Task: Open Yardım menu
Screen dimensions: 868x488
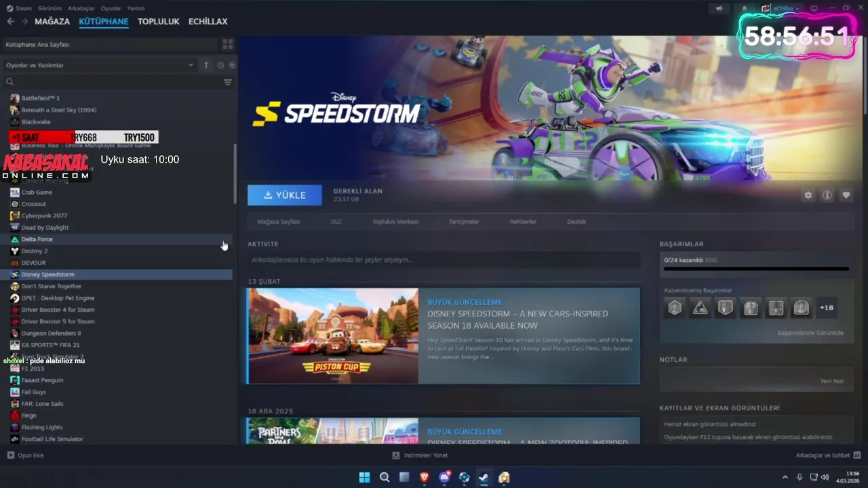Action: [136, 8]
